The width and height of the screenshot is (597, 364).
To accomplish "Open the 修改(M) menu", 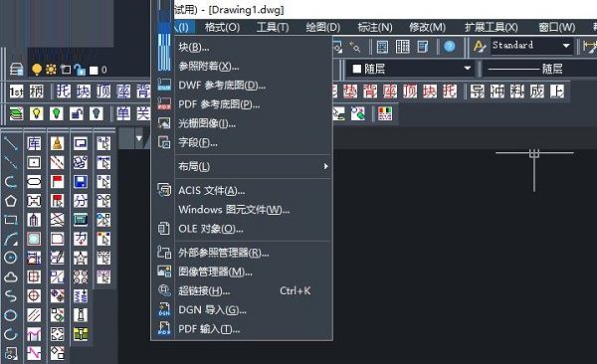I will pos(427,28).
